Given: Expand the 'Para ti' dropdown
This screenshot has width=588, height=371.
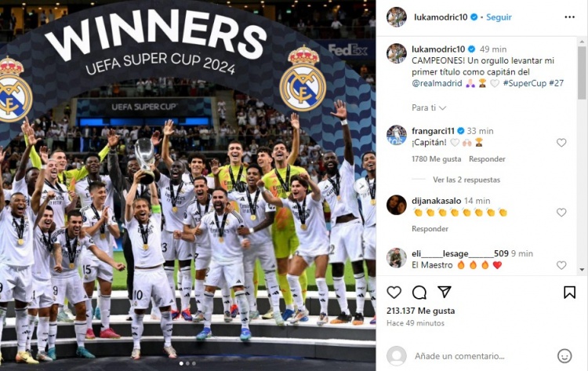Looking at the screenshot, I should (429, 107).
